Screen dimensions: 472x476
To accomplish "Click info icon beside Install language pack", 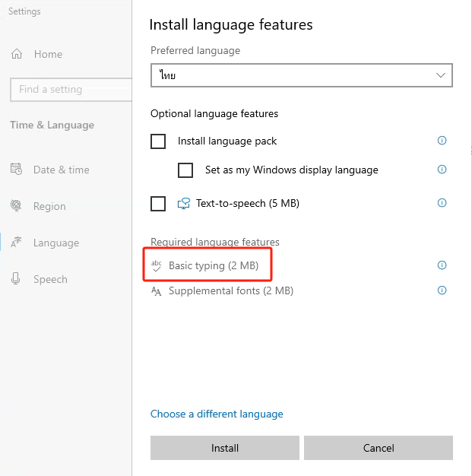I will [x=442, y=141].
